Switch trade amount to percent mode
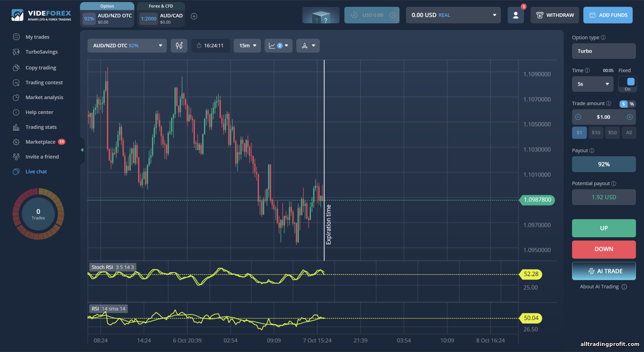The width and height of the screenshot is (644, 352). [632, 104]
